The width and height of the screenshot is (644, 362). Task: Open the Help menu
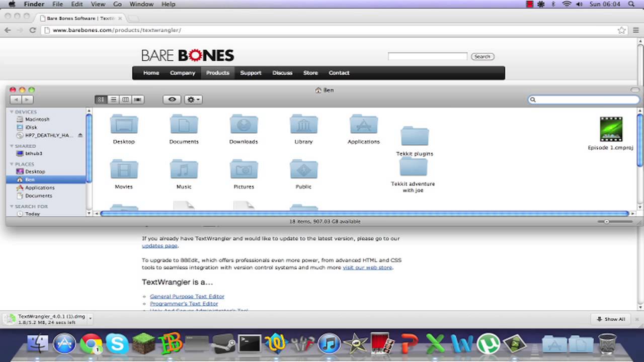[x=169, y=4]
